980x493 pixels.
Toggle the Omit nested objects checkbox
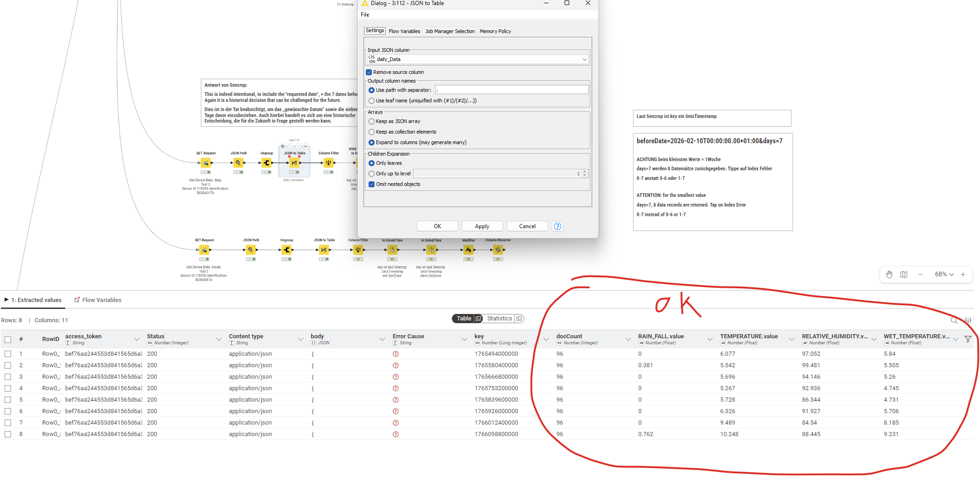click(372, 184)
